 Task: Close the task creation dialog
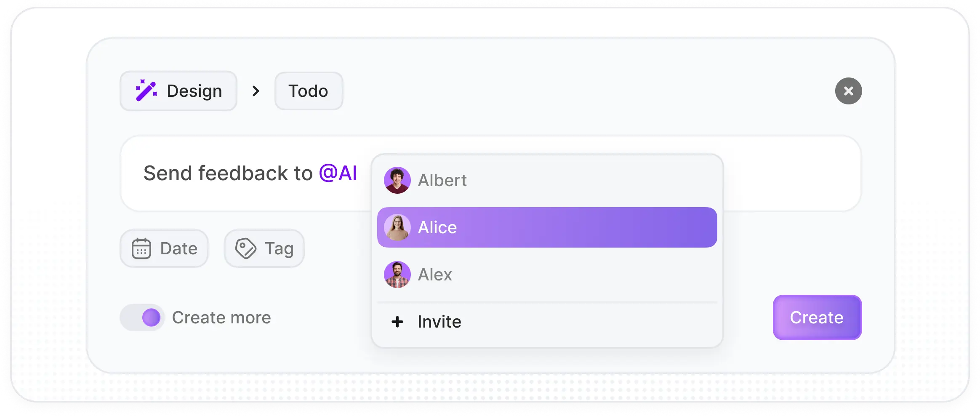coord(848,91)
